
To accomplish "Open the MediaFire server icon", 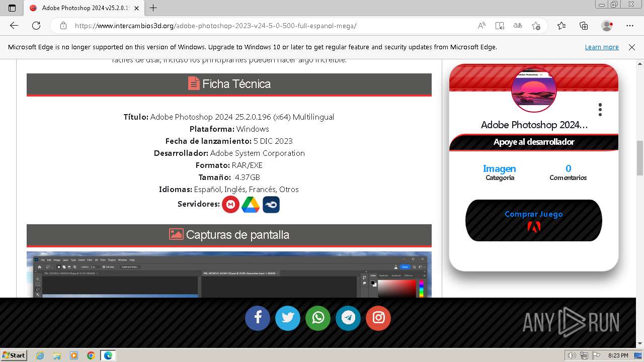I will 271,205.
